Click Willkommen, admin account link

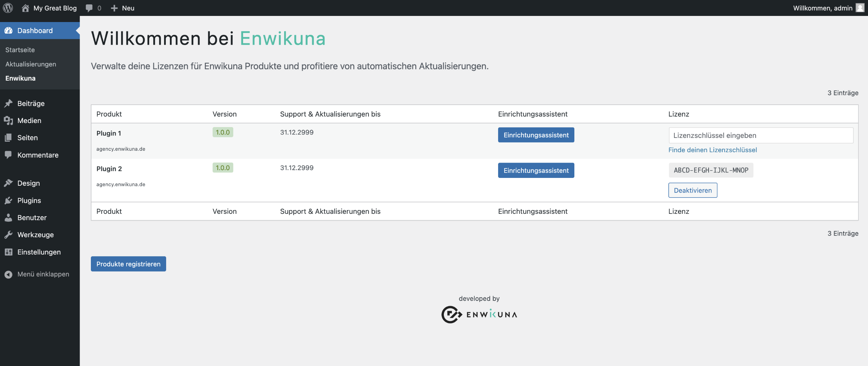(x=823, y=8)
